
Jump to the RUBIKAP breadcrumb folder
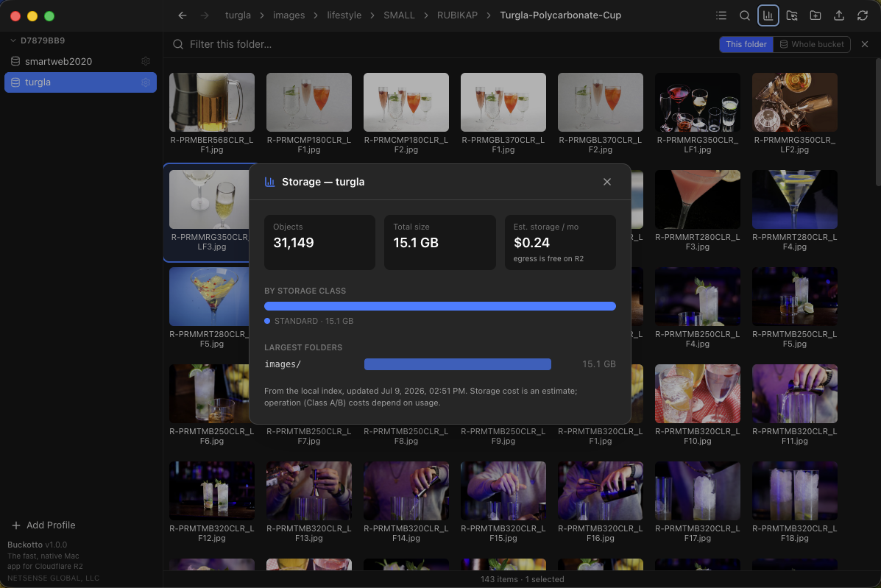[x=457, y=15]
